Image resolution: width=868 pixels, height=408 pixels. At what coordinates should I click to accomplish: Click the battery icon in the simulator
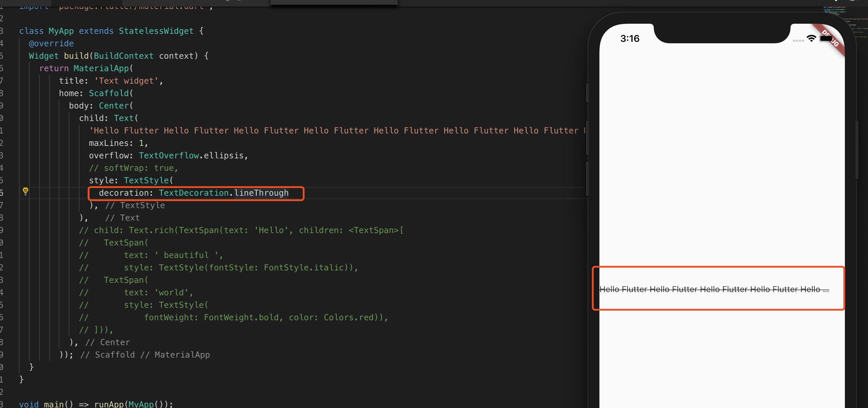pyautogui.click(x=826, y=39)
